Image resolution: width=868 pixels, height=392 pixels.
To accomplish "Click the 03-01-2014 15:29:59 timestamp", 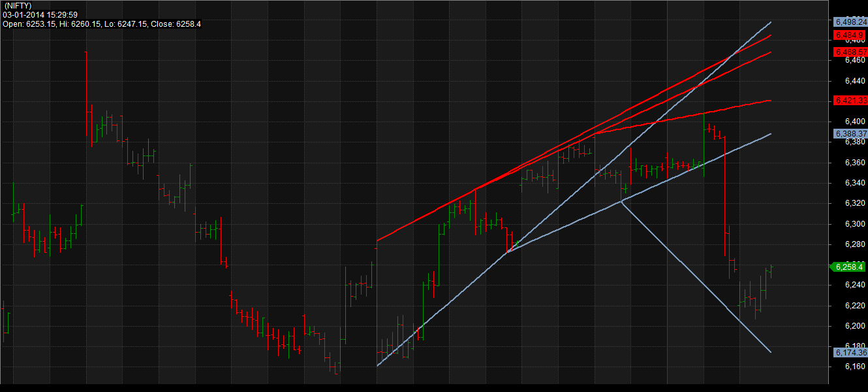I will pos(40,15).
